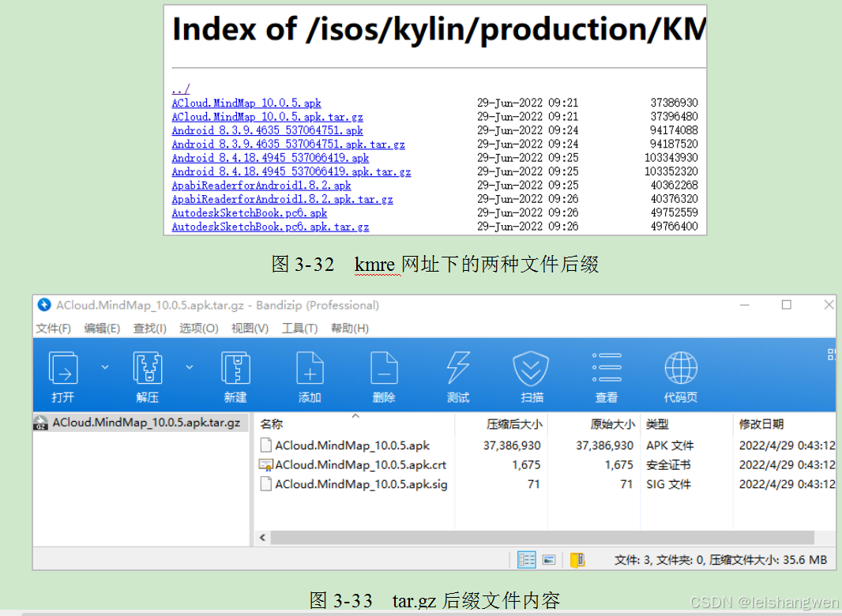Open the 帮助(H) menu

[x=350, y=329]
